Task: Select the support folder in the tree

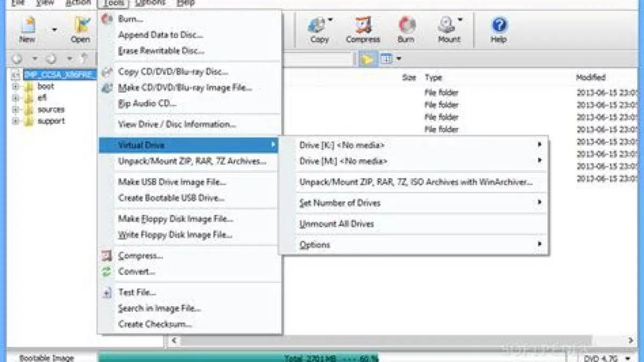Action: pyautogui.click(x=51, y=121)
